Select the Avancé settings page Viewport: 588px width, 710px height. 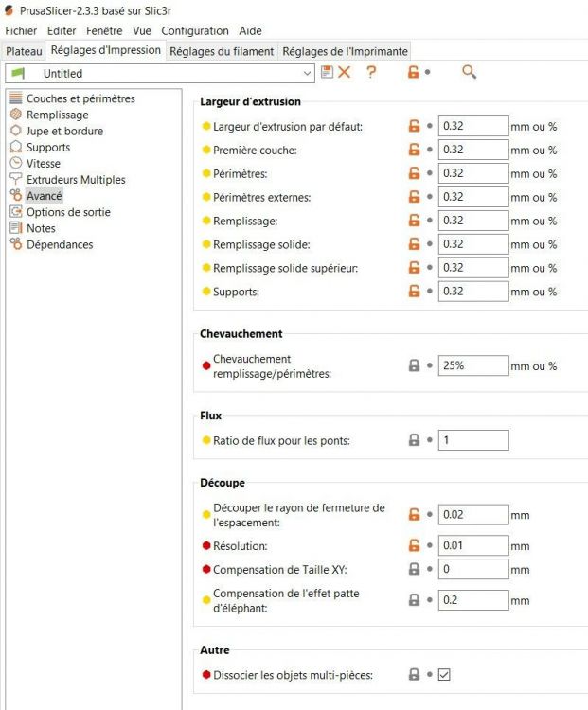pyautogui.click(x=44, y=196)
